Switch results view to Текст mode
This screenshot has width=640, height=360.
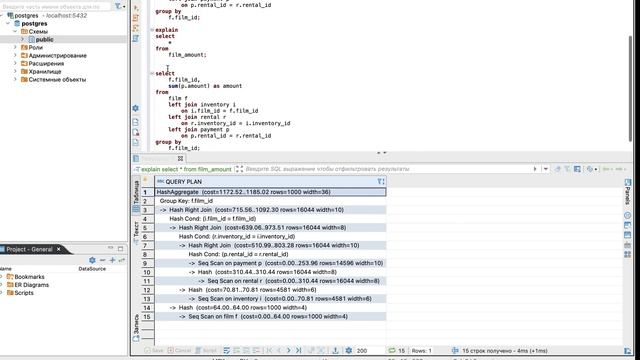pyautogui.click(x=136, y=233)
